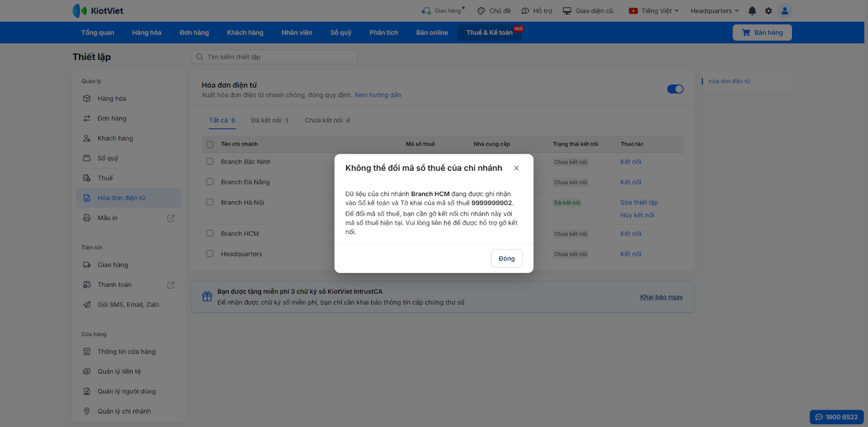This screenshot has width=868, height=427.
Task: Open the Tổng quan menu
Action: [98, 33]
